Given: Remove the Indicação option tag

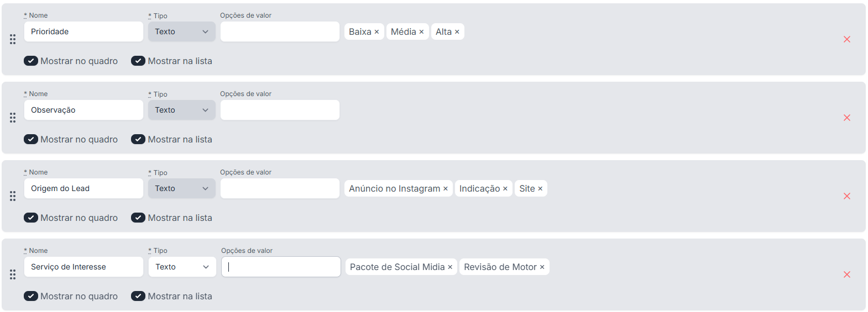Looking at the screenshot, I should [505, 189].
